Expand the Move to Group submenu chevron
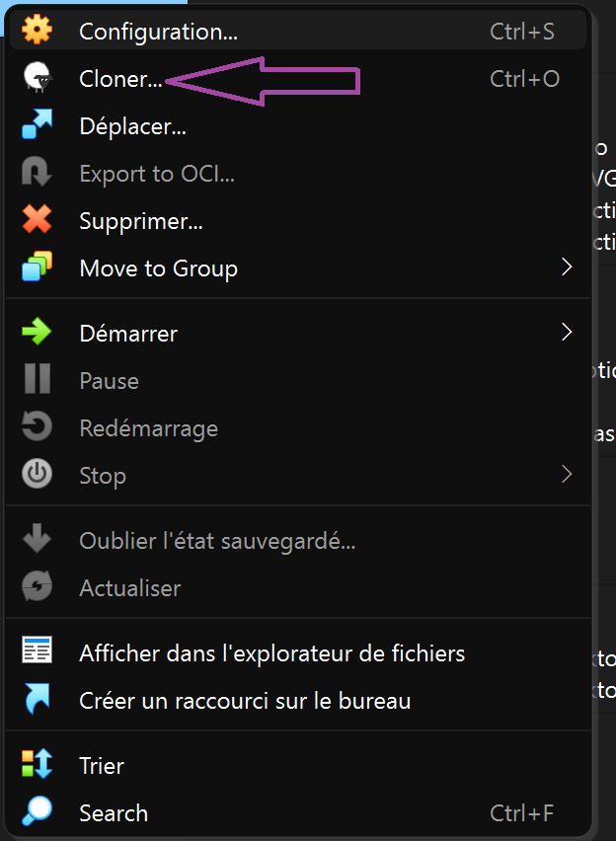Image resolution: width=616 pixels, height=841 pixels. pyautogui.click(x=567, y=268)
